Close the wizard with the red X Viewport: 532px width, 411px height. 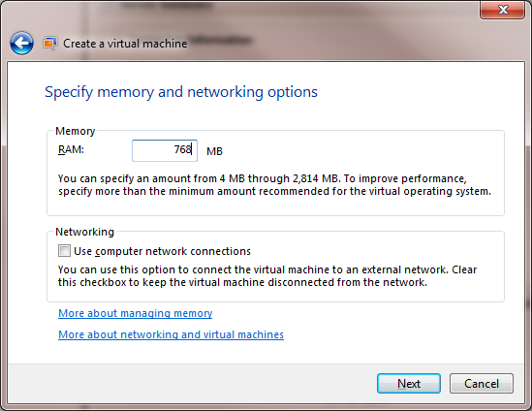click(503, 10)
